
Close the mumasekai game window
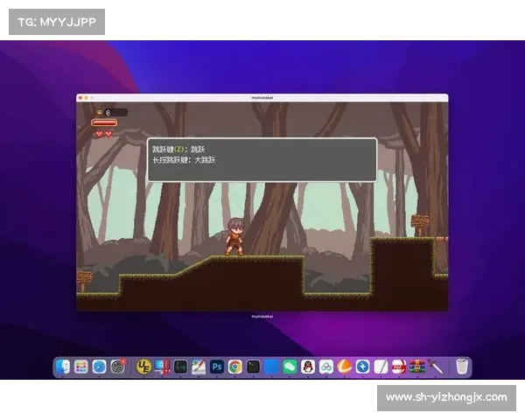pos(80,98)
